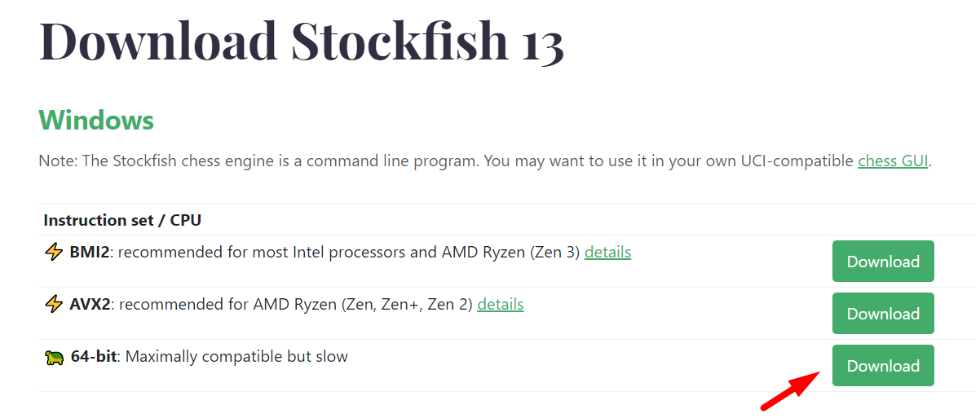980x418 pixels.
Task: Click the red arrow annotation
Action: tap(789, 389)
